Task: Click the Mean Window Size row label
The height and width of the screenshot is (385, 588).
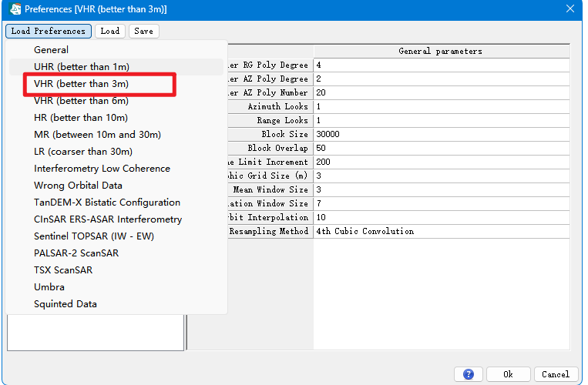Action: click(x=270, y=189)
